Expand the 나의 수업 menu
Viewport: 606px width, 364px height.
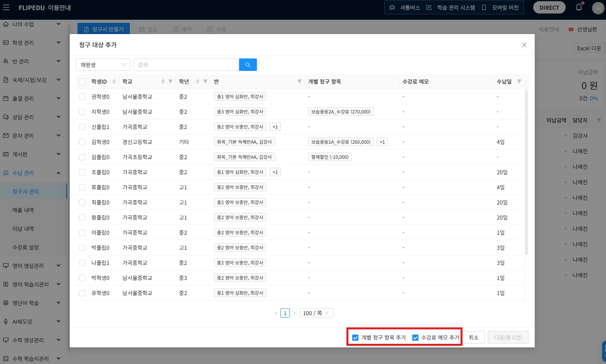point(59,24)
